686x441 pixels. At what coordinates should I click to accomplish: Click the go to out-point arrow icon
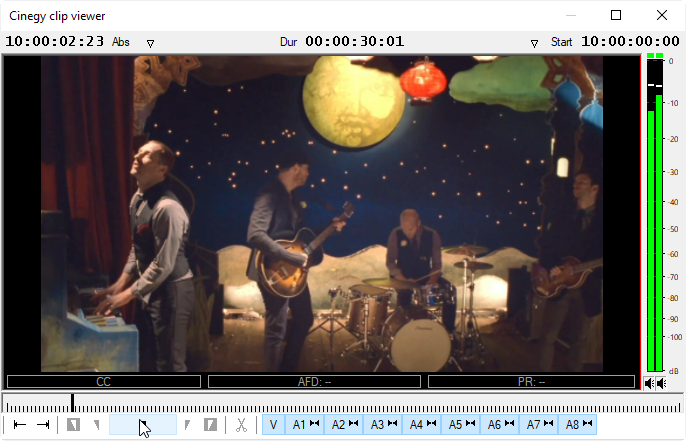click(43, 425)
